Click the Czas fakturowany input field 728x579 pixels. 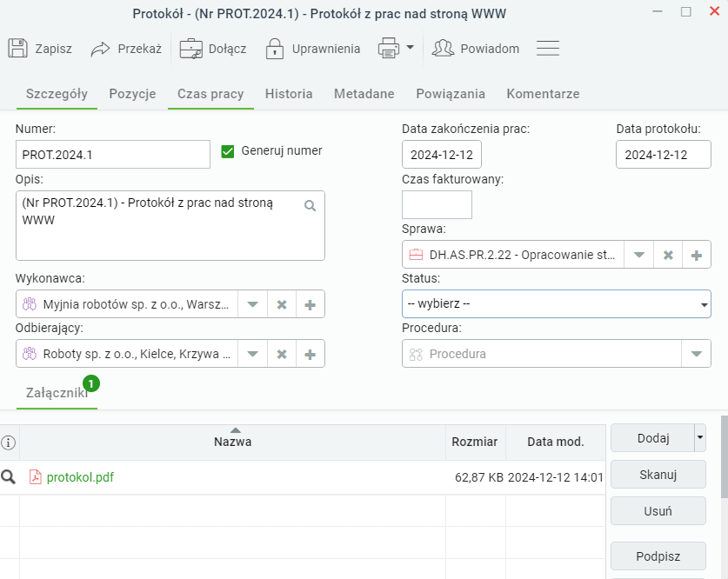pyautogui.click(x=437, y=204)
